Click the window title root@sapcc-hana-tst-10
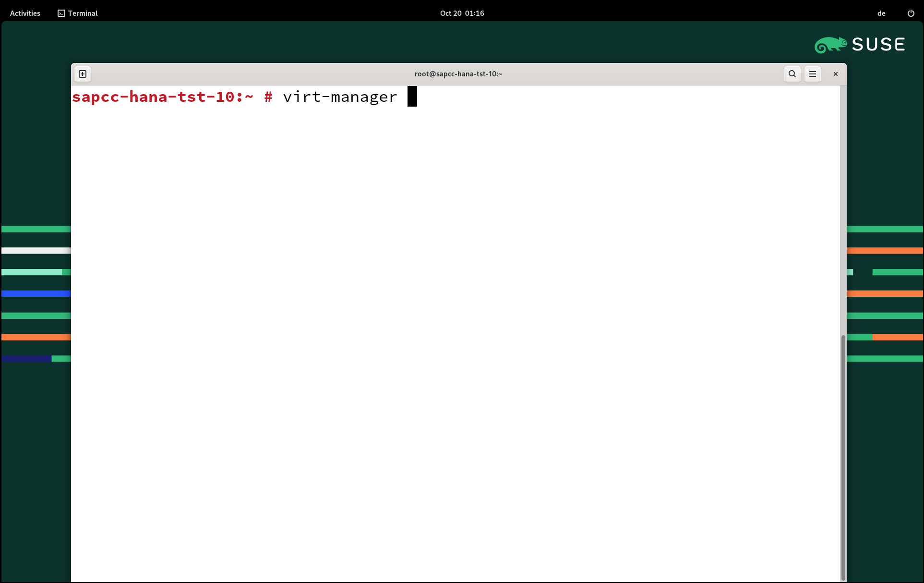 tap(458, 74)
